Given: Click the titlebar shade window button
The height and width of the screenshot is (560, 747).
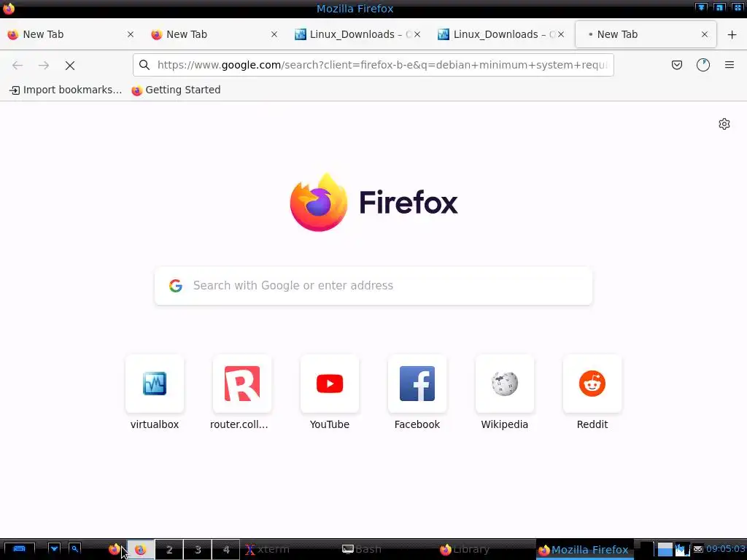Looking at the screenshot, I should [701, 7].
